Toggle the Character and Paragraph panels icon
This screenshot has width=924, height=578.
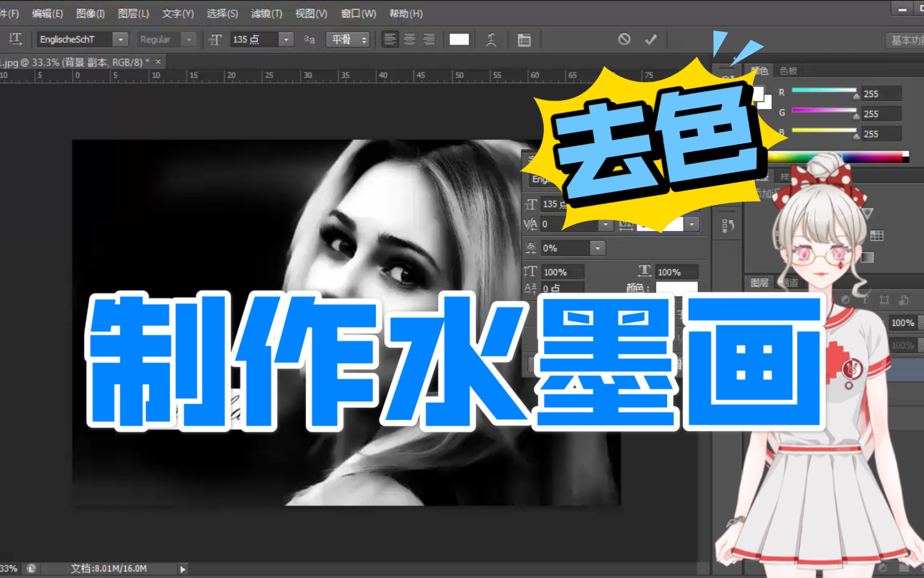tap(525, 39)
